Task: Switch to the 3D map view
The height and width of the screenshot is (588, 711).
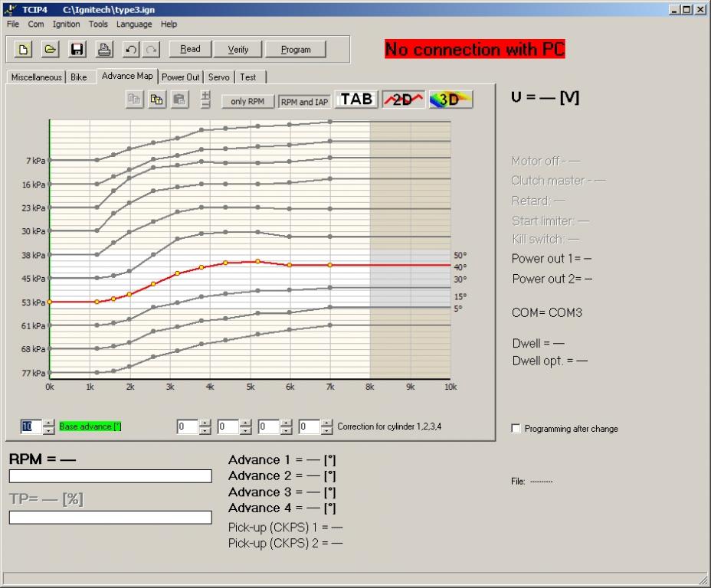Action: click(x=451, y=100)
